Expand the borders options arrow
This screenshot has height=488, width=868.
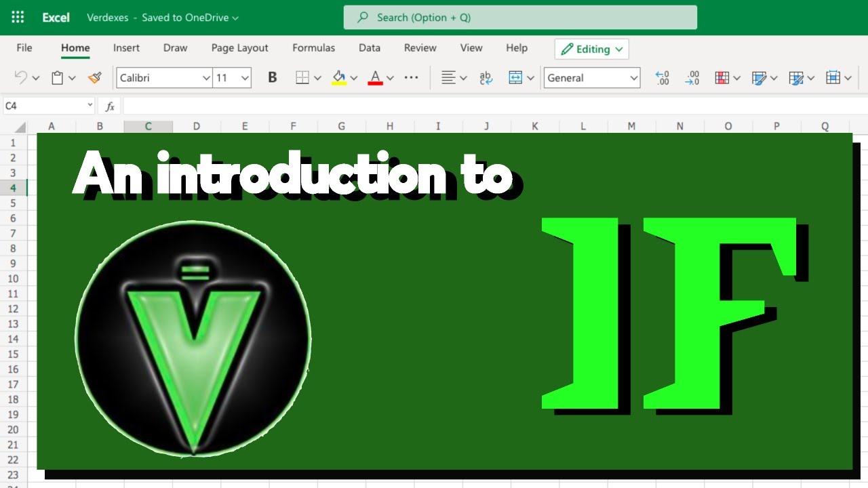[x=317, y=79]
